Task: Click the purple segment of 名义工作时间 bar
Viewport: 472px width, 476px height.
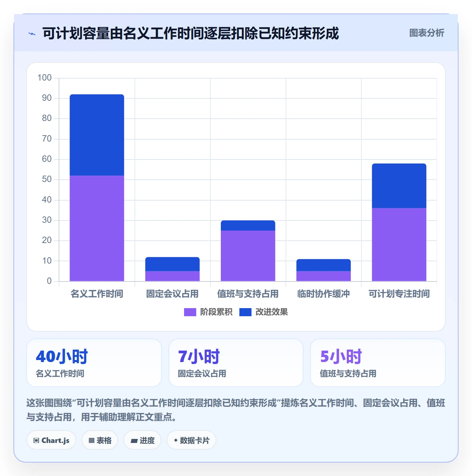Action: tap(97, 228)
